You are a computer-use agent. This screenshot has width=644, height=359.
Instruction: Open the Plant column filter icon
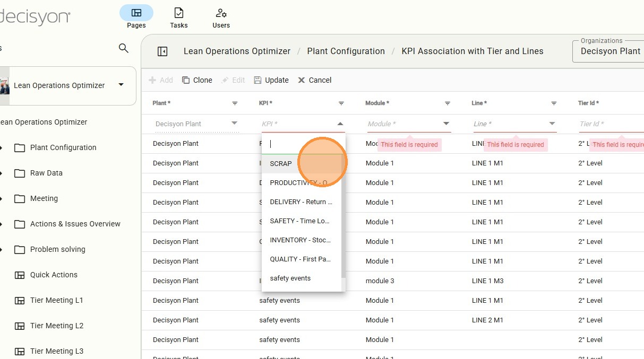point(235,103)
